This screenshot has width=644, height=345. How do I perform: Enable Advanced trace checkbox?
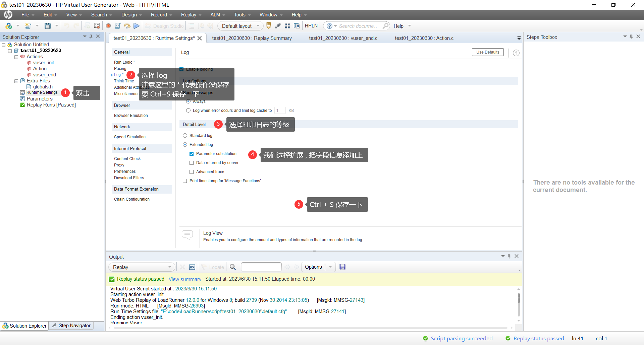click(192, 172)
